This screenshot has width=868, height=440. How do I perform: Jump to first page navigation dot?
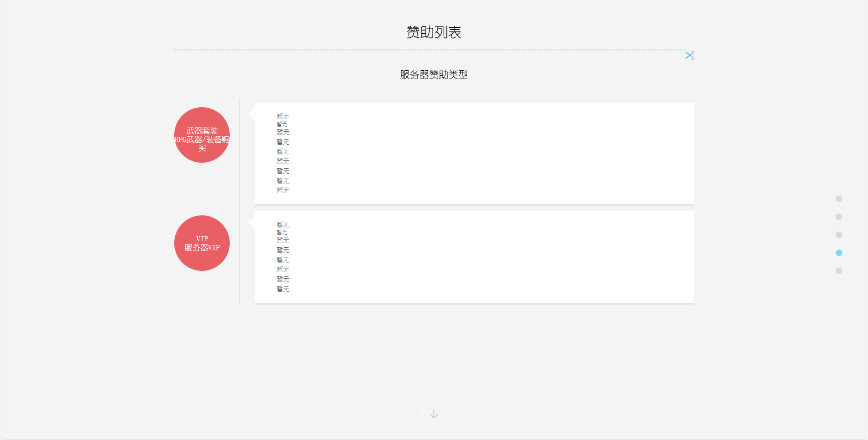[x=839, y=199]
